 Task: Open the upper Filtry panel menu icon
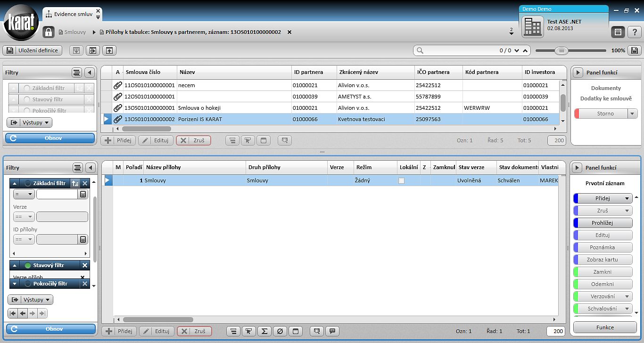pyautogui.click(x=77, y=73)
